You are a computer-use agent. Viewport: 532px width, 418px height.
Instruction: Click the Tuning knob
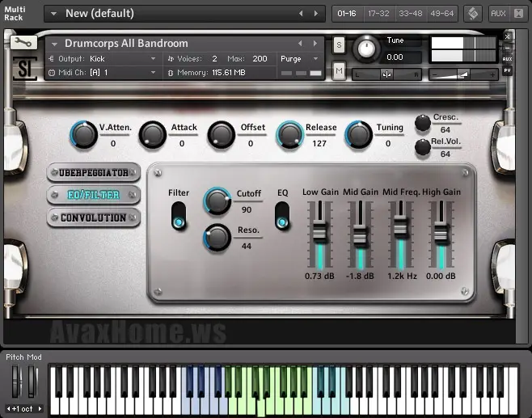(359, 134)
